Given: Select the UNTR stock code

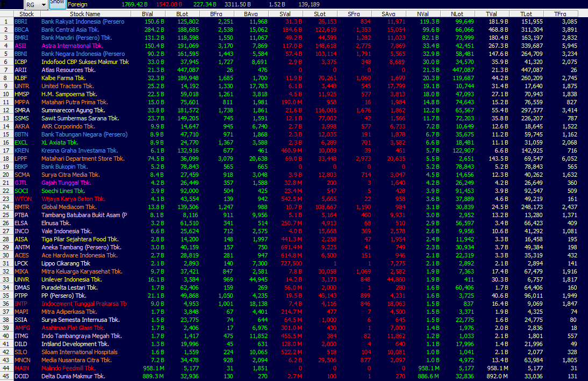Looking at the screenshot, I should [x=21, y=87].
